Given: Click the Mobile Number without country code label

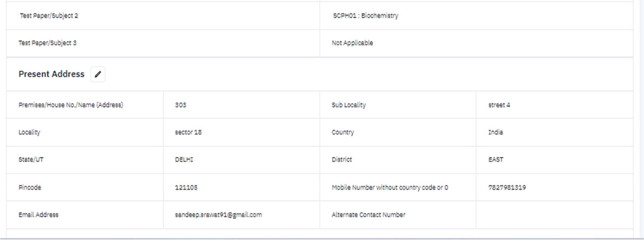Looking at the screenshot, I should (x=390, y=187).
